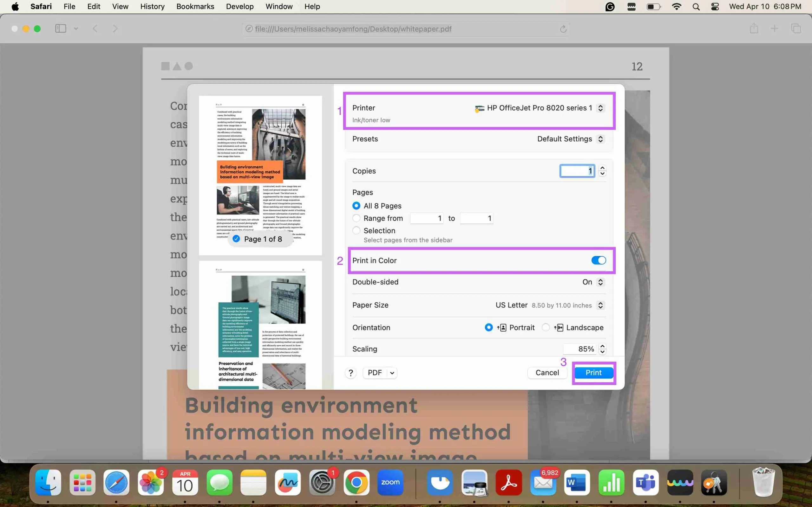Click the Scaling stepper to adjust percentage
The width and height of the screenshot is (812, 507).
tap(603, 349)
